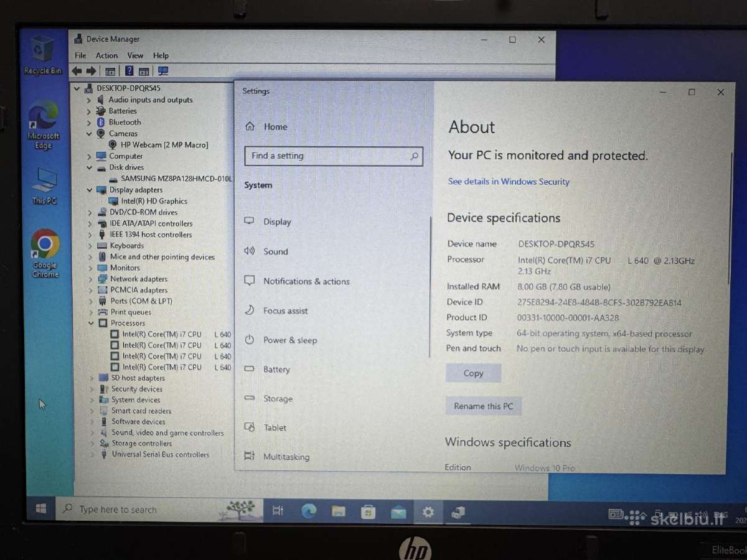Select This PC desktop icon
The image size is (747, 560).
click(x=44, y=186)
